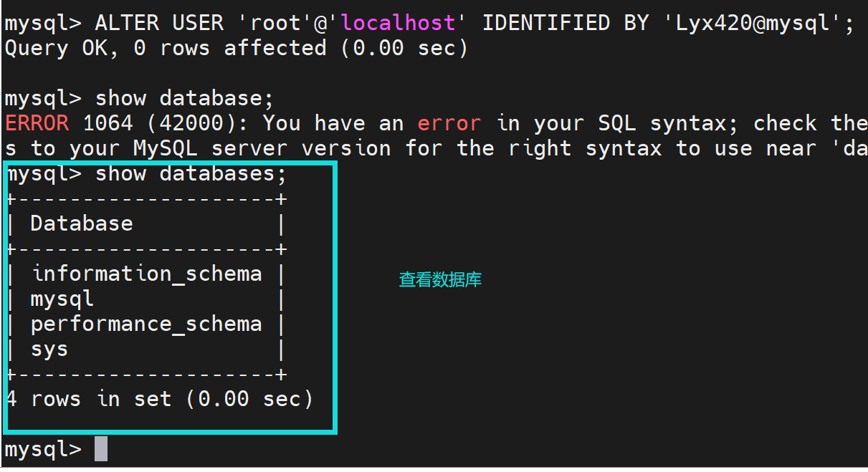
Task: Click the failed 'show database;' command
Action: [x=184, y=98]
